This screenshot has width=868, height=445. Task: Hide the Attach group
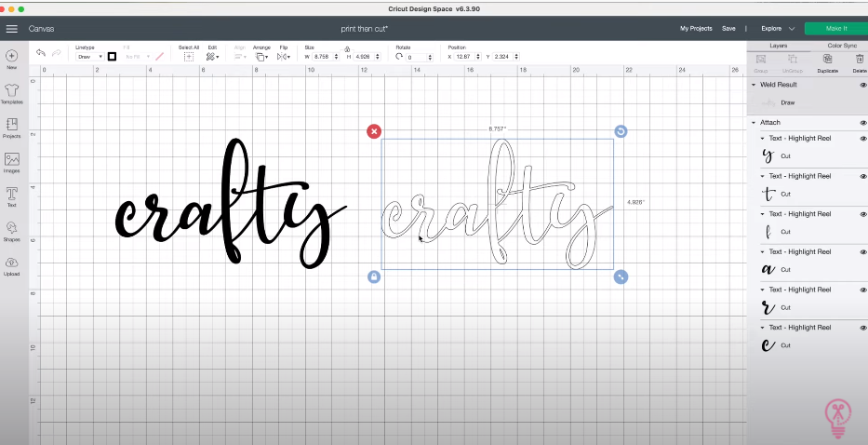click(x=862, y=123)
